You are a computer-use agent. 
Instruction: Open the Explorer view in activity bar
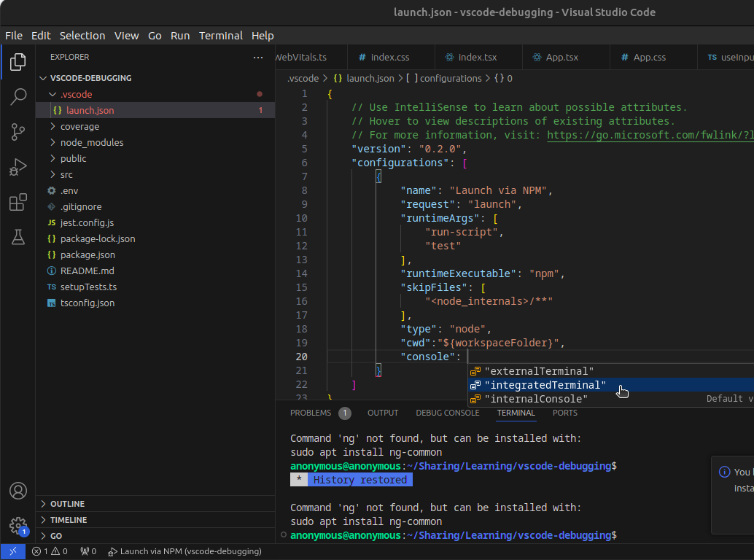click(18, 63)
